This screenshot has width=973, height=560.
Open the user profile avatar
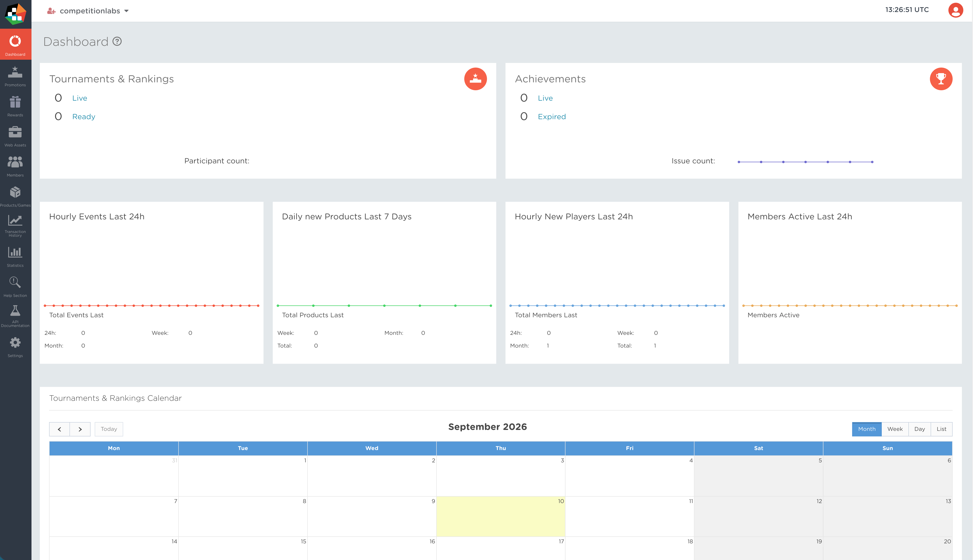point(955,10)
